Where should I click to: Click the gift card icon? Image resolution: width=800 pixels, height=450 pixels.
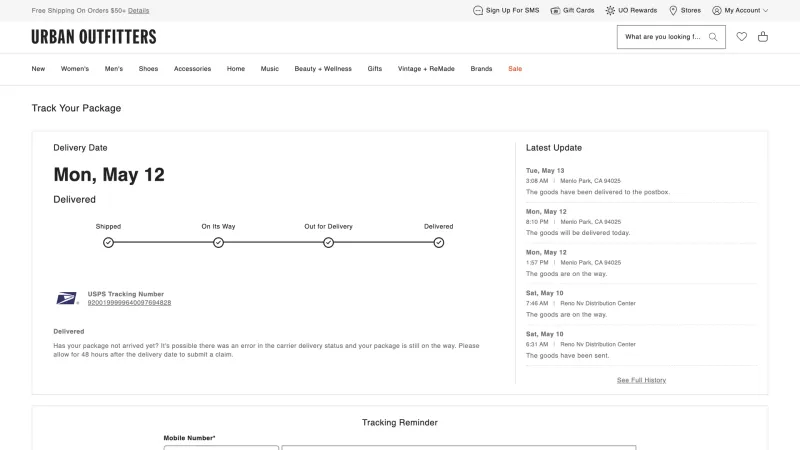tap(555, 10)
